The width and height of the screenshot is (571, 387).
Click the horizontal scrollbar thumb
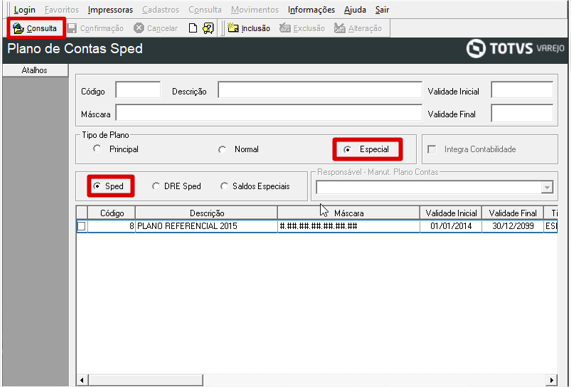(x=146, y=380)
